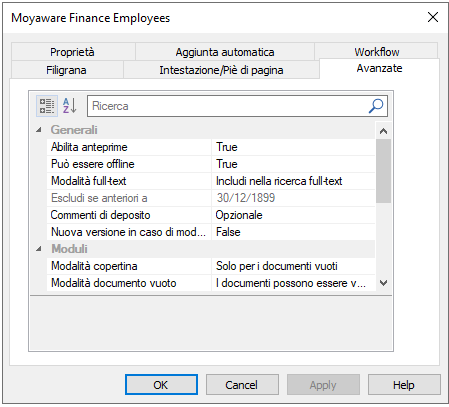The width and height of the screenshot is (449, 407).
Task: Click the 30/12/1899 date value
Action: [293, 198]
